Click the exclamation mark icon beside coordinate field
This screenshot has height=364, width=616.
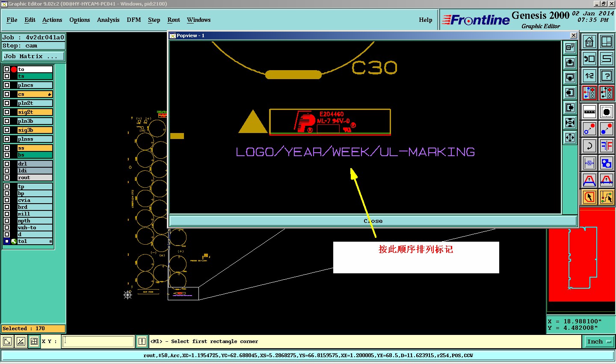pyautogui.click(x=142, y=341)
